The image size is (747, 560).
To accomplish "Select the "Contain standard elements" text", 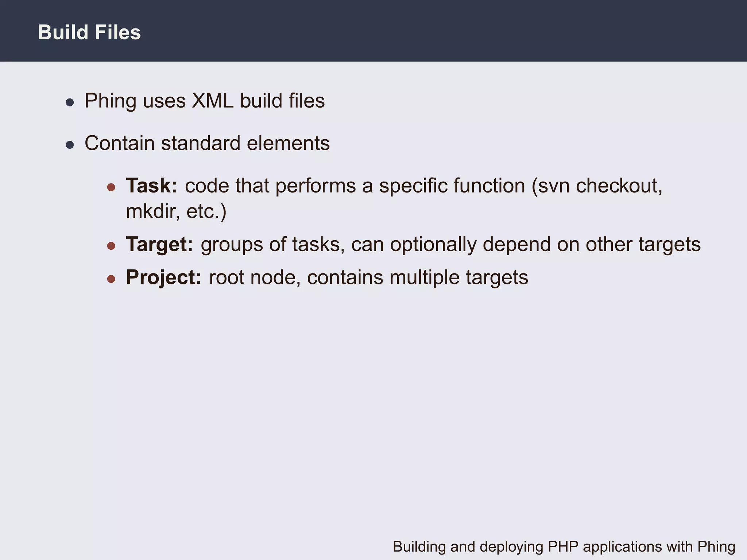I will [x=207, y=143].
